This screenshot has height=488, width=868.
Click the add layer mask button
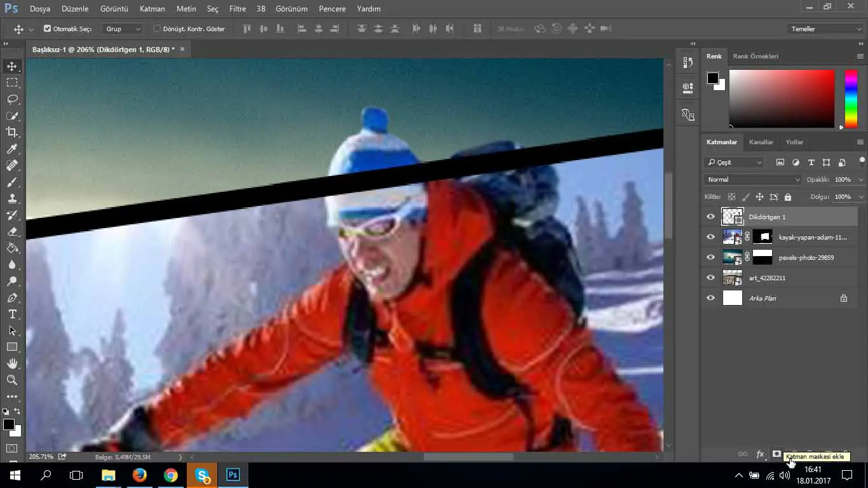click(x=776, y=454)
